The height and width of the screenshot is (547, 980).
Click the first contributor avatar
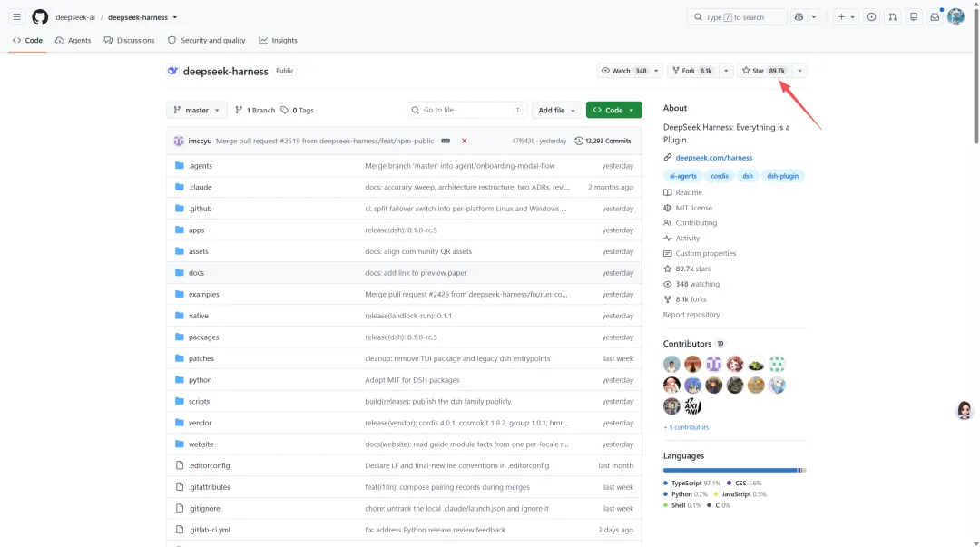(x=671, y=364)
